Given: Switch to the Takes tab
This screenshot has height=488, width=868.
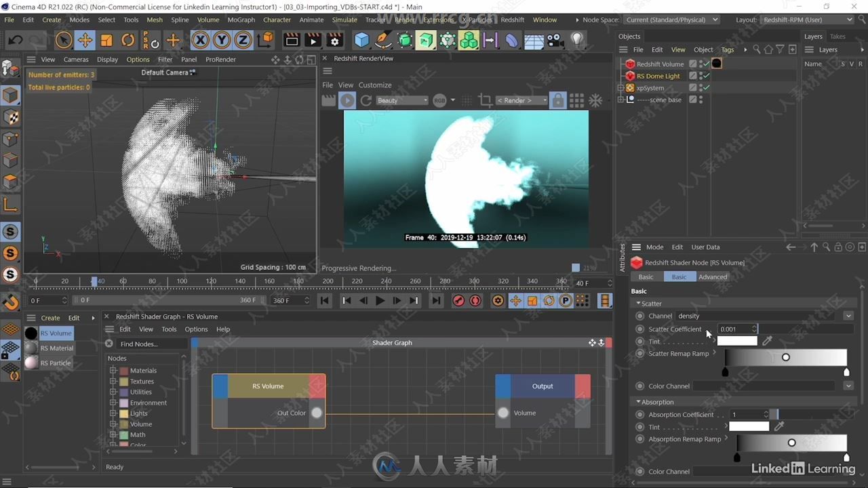Looking at the screenshot, I should 837,37.
